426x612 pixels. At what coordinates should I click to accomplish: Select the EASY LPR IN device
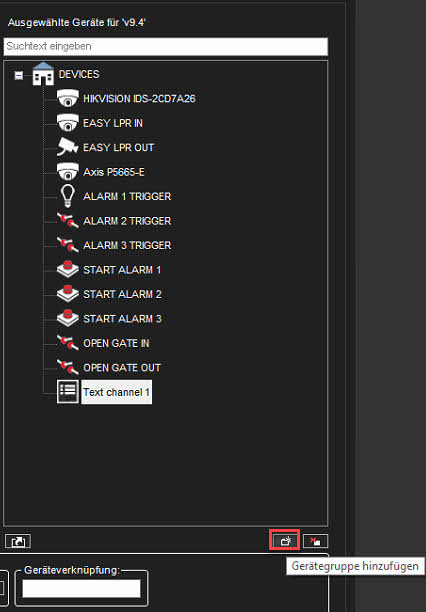[x=113, y=123]
